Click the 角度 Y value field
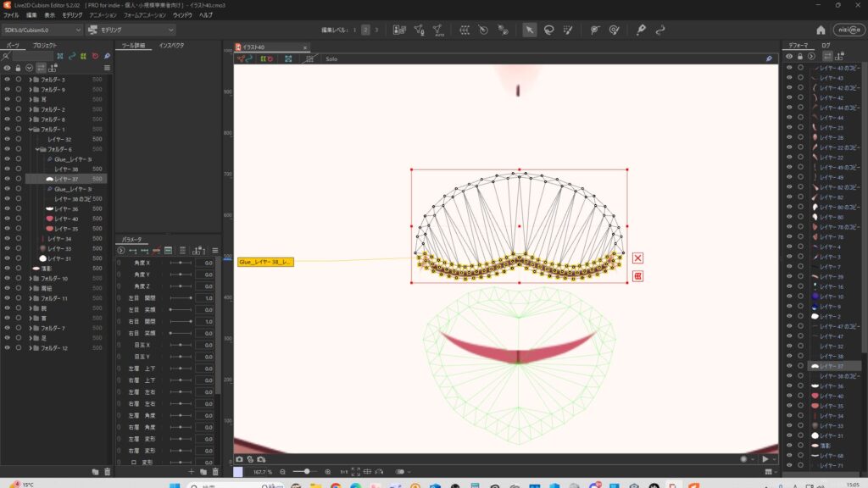 pos(205,274)
